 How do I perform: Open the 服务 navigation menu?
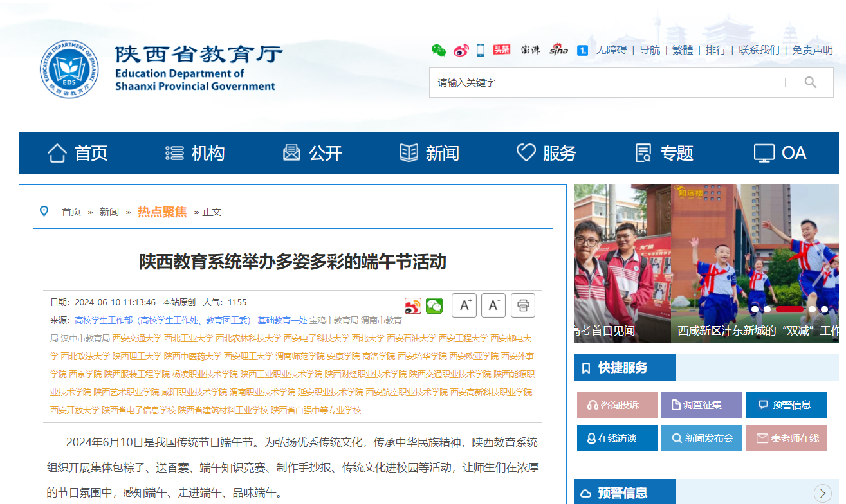point(546,153)
